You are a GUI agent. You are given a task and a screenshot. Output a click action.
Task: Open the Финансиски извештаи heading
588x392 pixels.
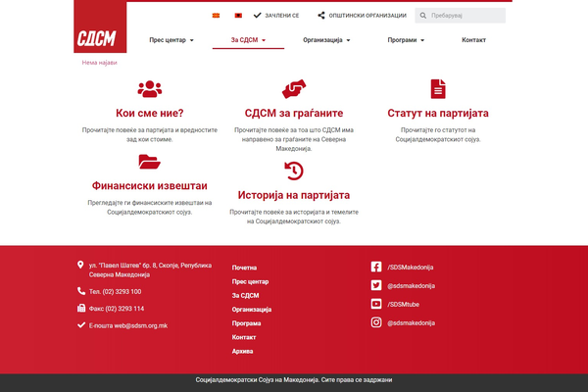click(x=150, y=185)
